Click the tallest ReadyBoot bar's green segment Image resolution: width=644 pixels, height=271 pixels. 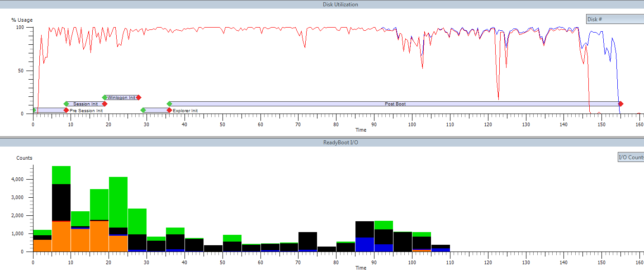[61, 175]
